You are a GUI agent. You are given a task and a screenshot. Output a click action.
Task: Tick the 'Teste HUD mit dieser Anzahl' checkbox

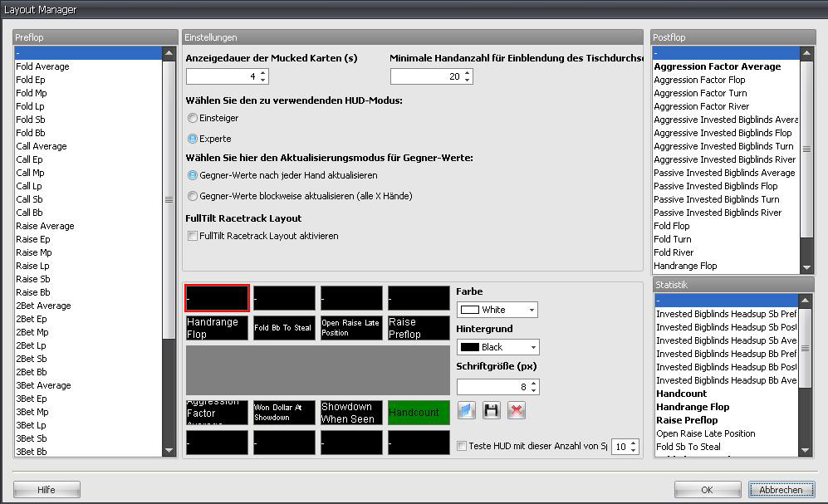click(x=462, y=446)
